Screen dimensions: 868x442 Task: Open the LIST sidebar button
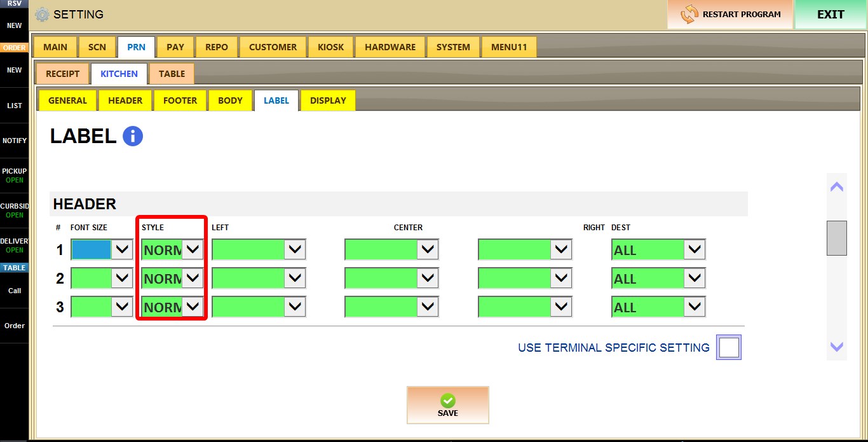14,106
